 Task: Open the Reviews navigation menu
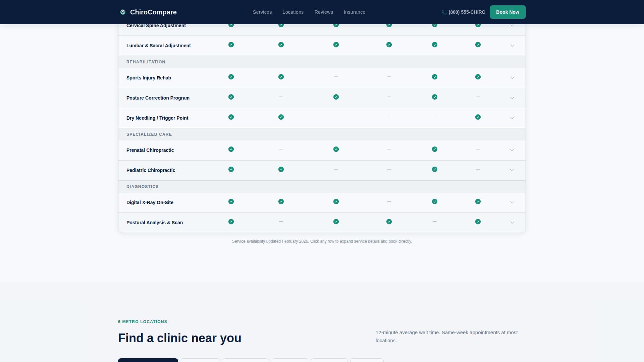point(324,12)
